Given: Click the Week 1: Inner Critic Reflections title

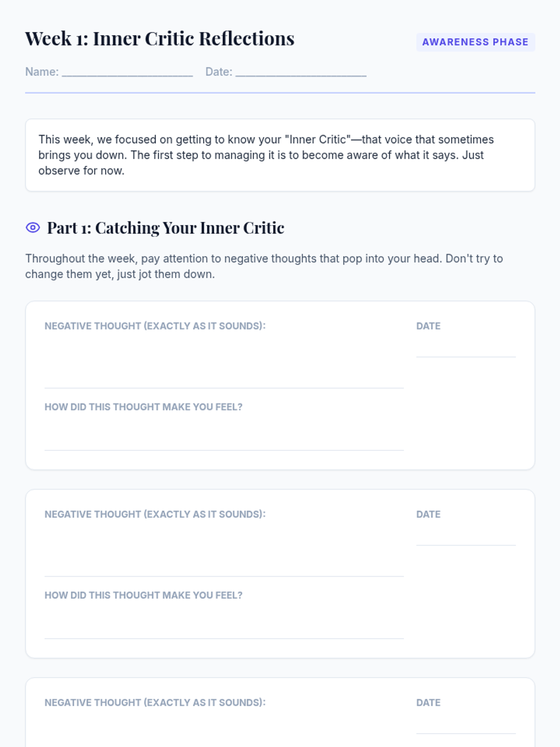Looking at the screenshot, I should coord(160,39).
